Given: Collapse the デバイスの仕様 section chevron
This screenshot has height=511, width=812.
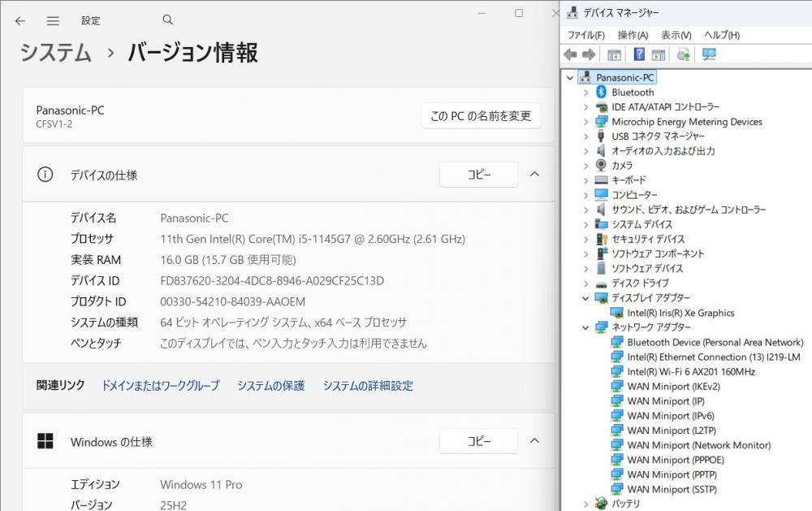Looking at the screenshot, I should (534, 174).
